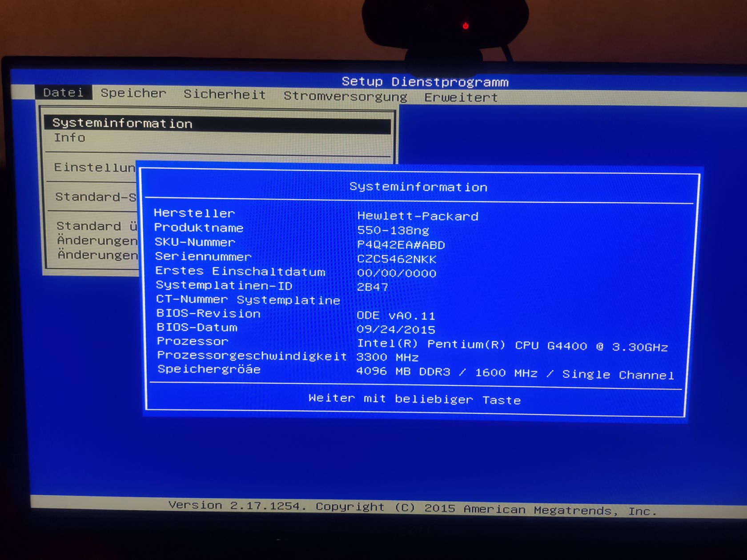
Task: Click the BIOS-Revision label
Action: tap(209, 313)
